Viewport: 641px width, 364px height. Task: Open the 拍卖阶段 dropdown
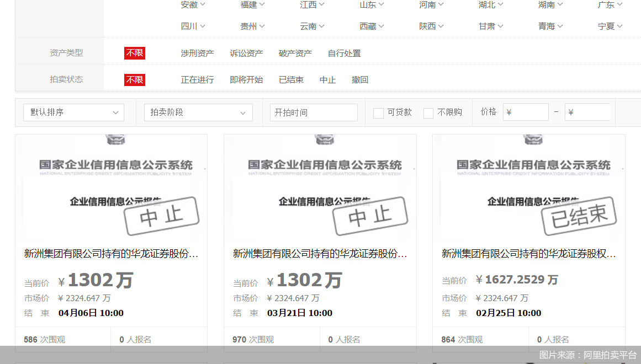(x=198, y=113)
